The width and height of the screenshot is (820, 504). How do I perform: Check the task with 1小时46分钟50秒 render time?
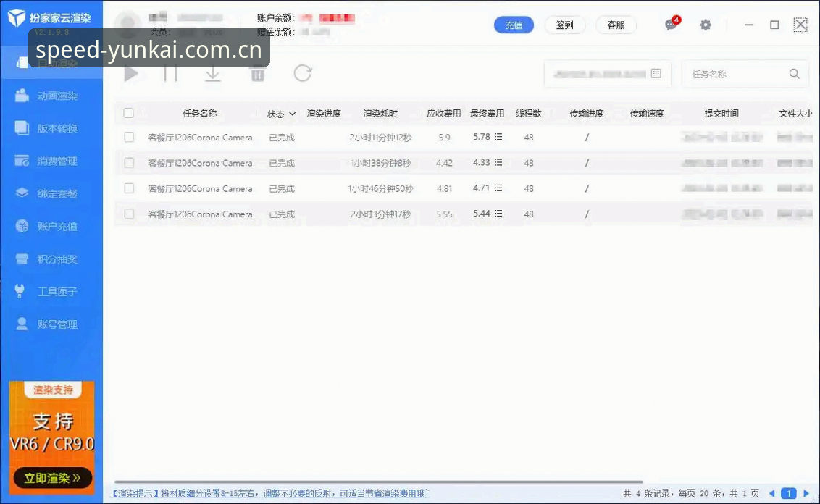coord(129,188)
